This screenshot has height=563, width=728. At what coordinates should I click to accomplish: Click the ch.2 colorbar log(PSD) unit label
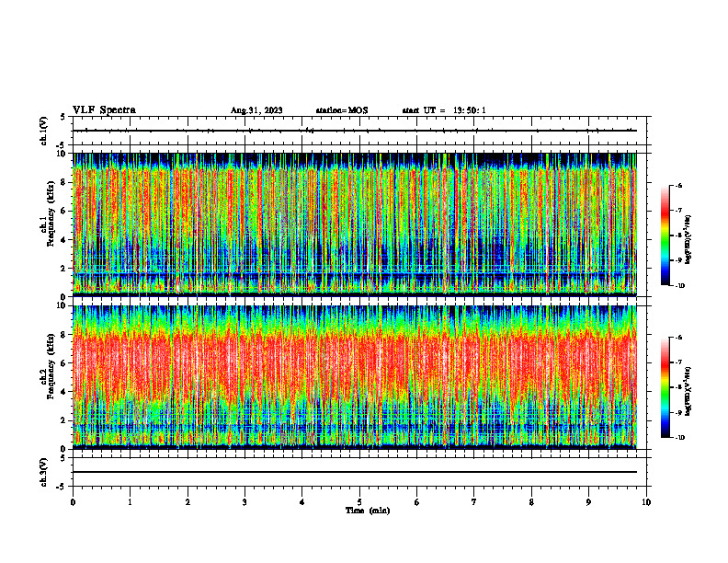coord(689,392)
